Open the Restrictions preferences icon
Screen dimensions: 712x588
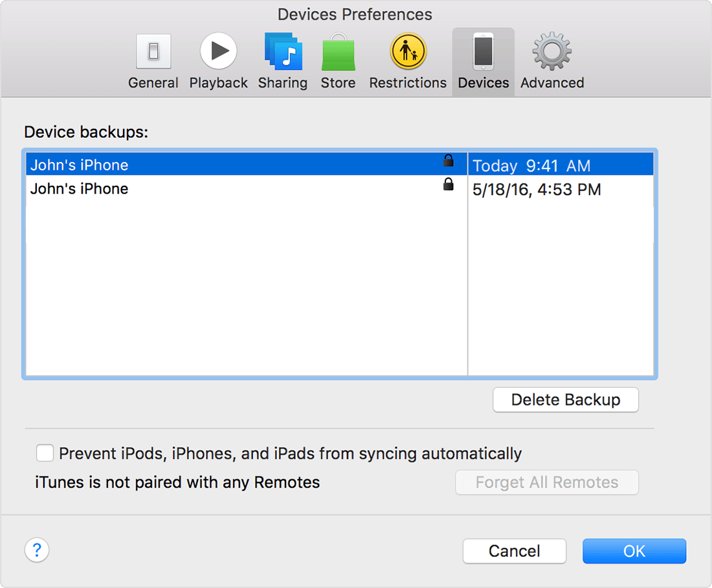click(407, 52)
